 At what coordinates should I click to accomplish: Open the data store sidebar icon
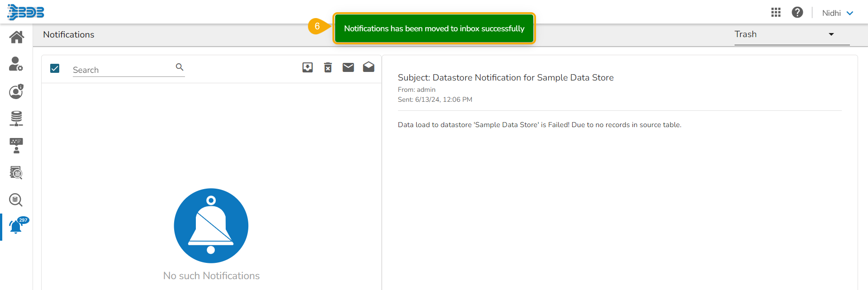point(16,119)
